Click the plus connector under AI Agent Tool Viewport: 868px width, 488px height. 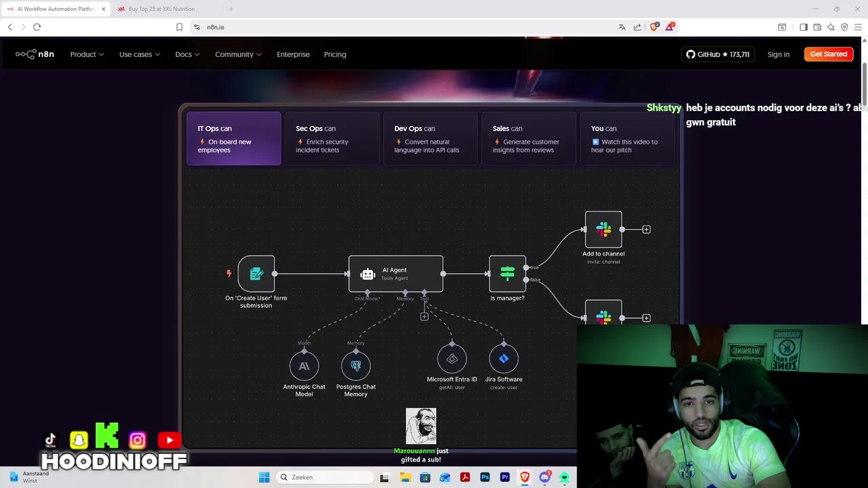[x=425, y=317]
